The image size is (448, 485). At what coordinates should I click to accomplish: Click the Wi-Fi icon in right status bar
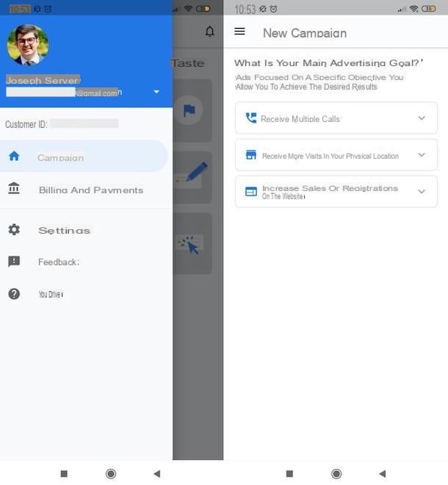(x=413, y=9)
